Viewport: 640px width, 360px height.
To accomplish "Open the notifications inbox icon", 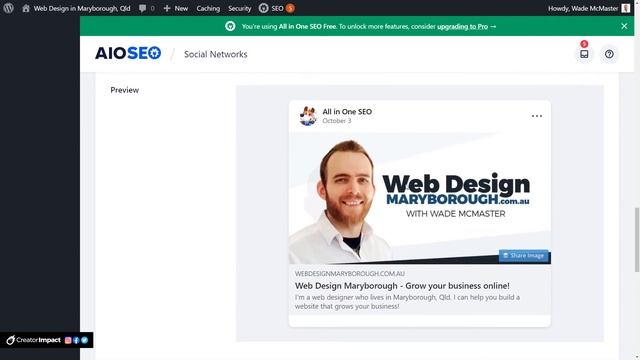I will pyautogui.click(x=584, y=53).
